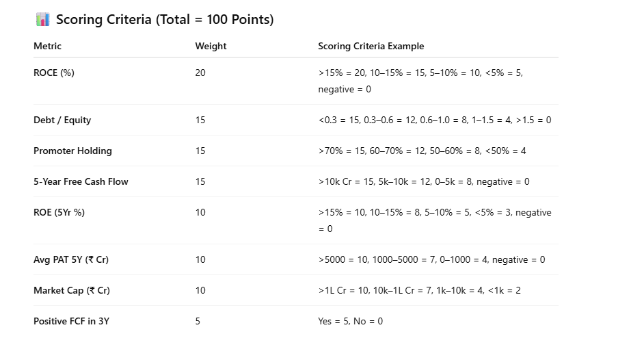Select the Promoter Holding metric cell

click(72, 151)
